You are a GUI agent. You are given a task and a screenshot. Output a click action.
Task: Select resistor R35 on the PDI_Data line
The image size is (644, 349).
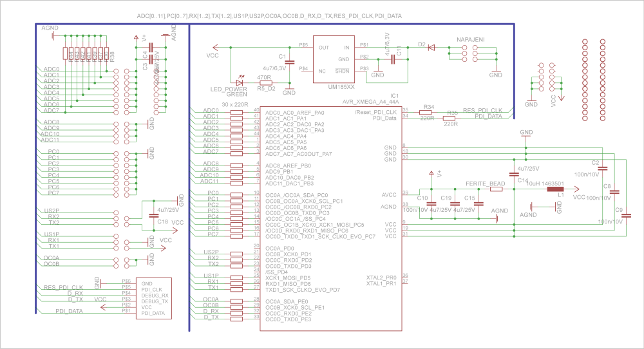click(x=450, y=118)
